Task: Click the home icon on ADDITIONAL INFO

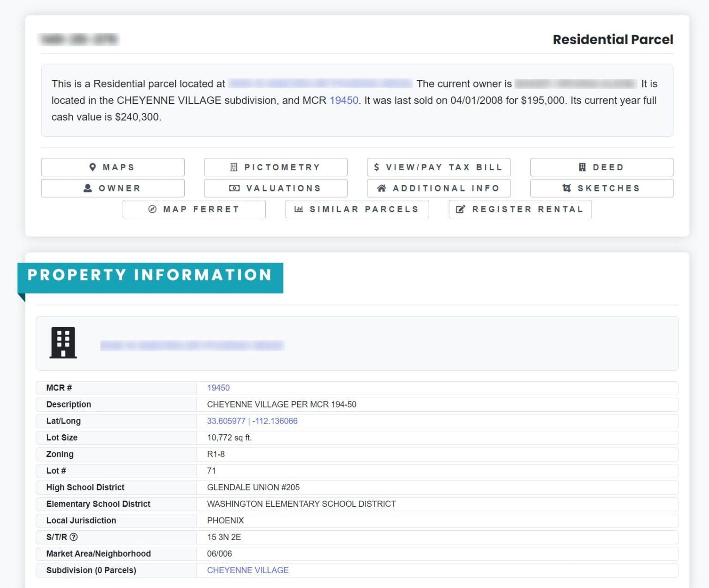Action: 382,188
